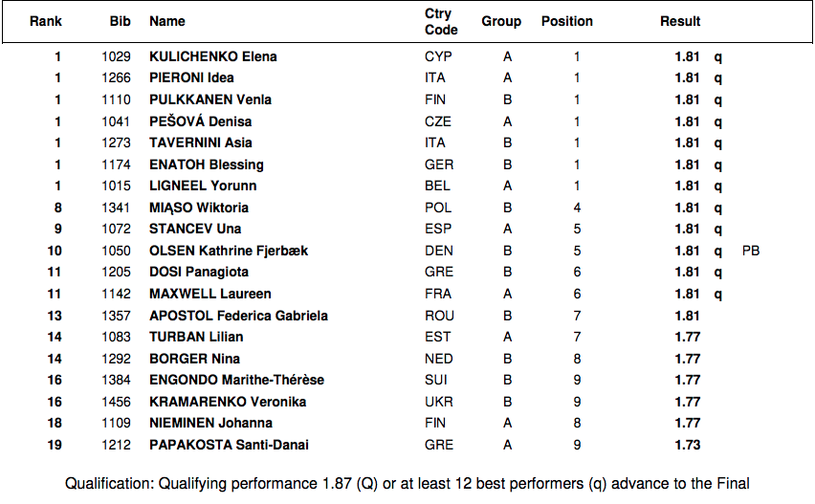This screenshot has height=504, width=815.
Task: Select athlete name KULICHENKO Elena
Action: [213, 56]
